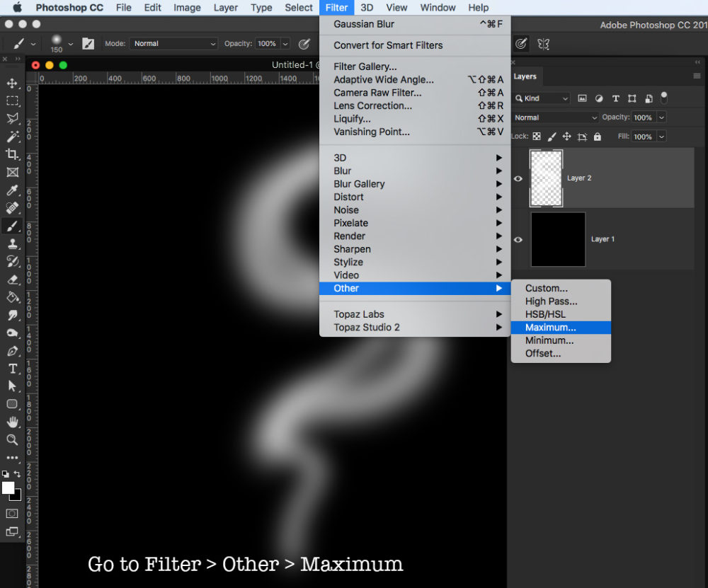
Task: Select the Zoom tool
Action: tap(12, 439)
